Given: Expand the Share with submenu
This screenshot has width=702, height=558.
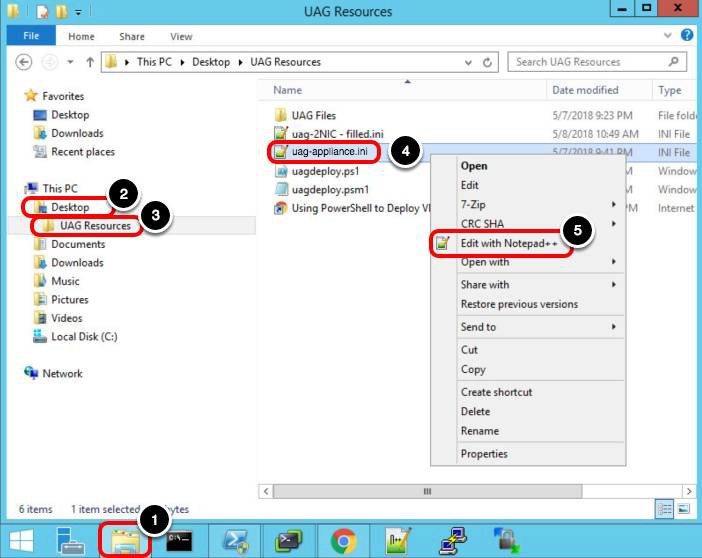Looking at the screenshot, I should [x=614, y=284].
